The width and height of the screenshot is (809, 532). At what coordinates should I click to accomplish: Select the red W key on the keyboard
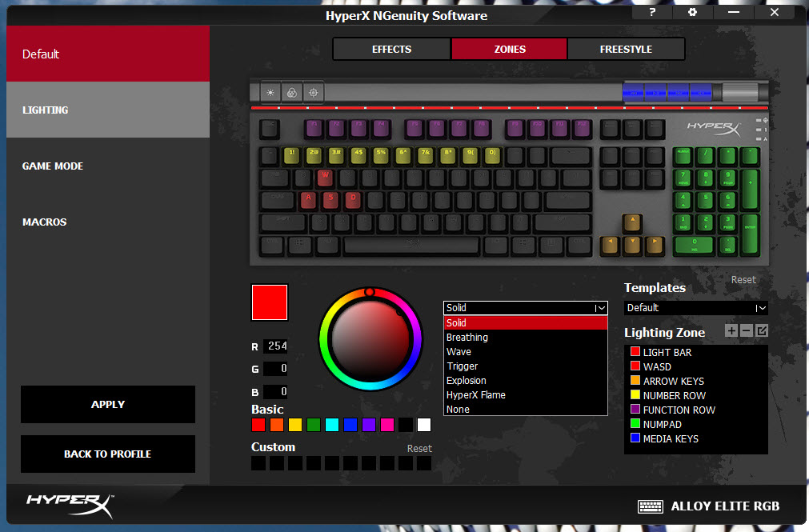[325, 178]
